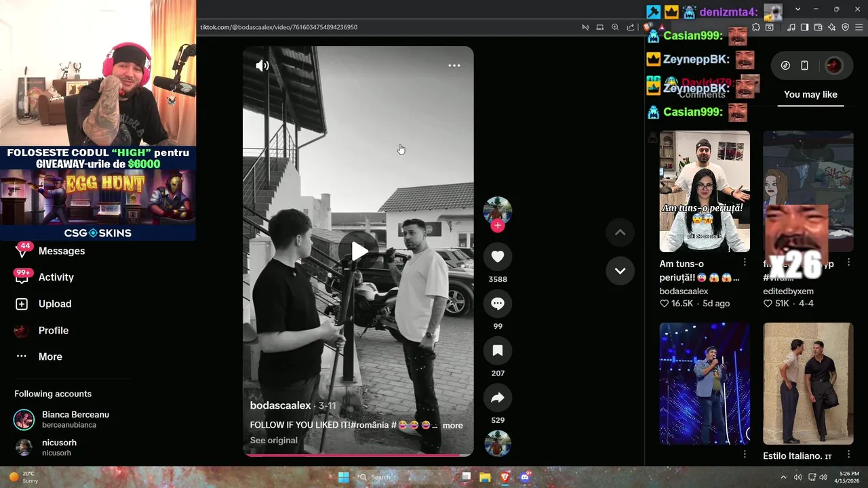
Task: Open File Explorer from taskbar
Action: [x=485, y=477]
